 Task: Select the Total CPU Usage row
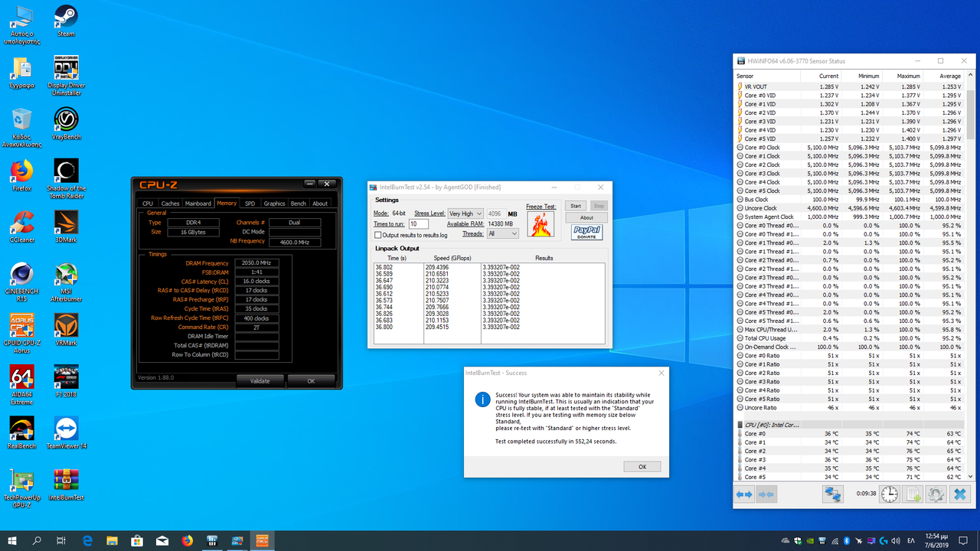pos(849,338)
